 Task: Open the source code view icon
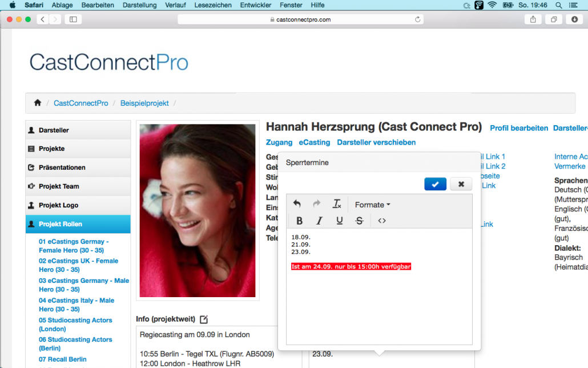382,221
